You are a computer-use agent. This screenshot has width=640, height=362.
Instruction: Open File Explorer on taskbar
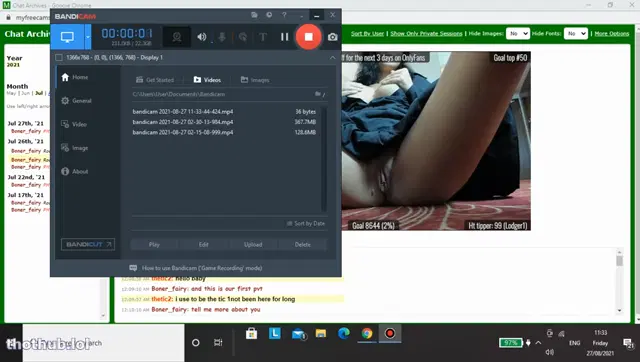pyautogui.click(x=321, y=333)
